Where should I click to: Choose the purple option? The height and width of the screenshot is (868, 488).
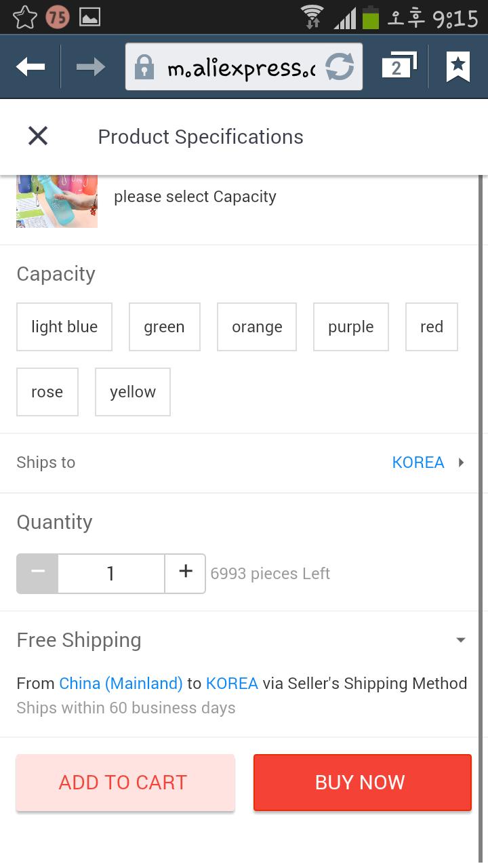click(350, 327)
